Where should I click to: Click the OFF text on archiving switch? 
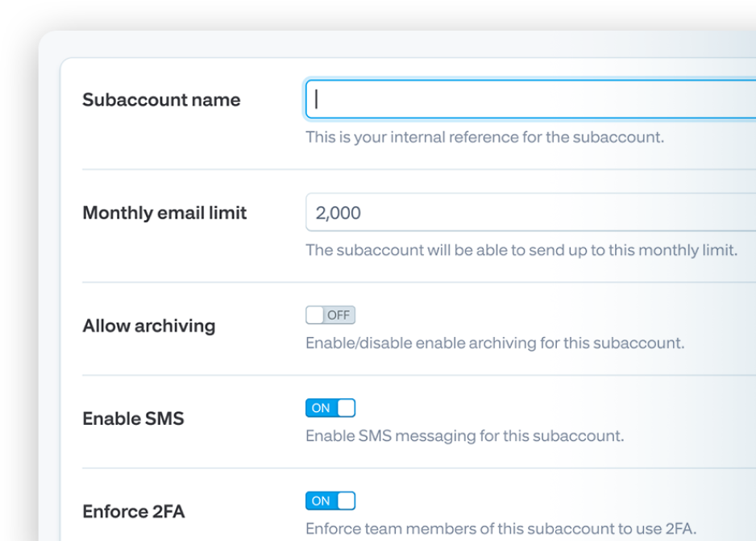[339, 315]
